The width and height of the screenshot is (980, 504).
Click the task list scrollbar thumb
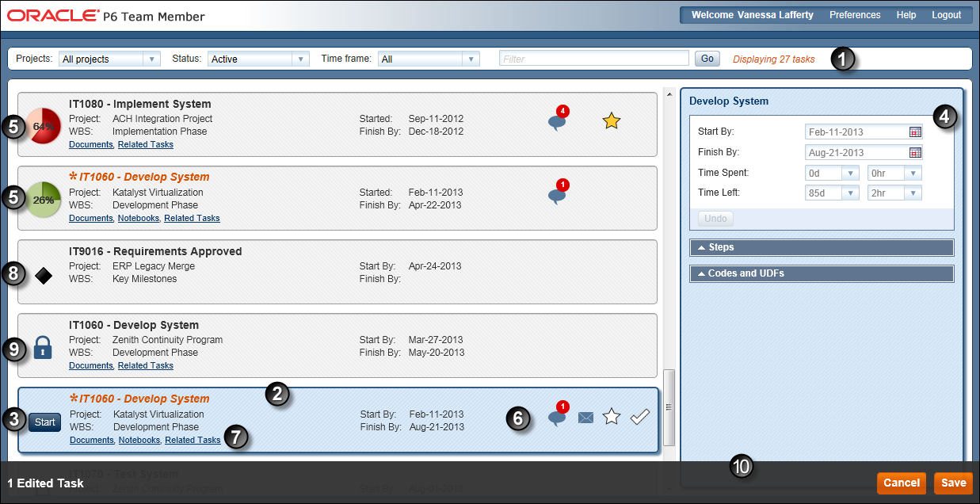[669, 407]
